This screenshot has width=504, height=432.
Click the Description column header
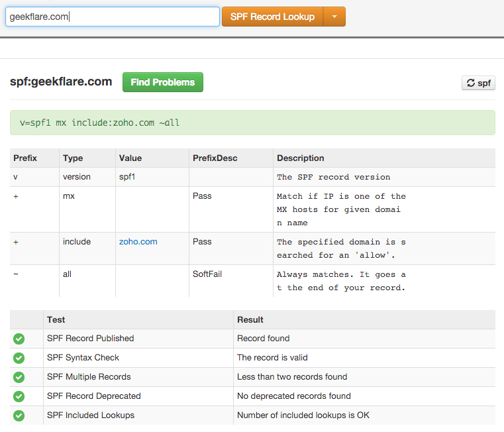coord(301,158)
